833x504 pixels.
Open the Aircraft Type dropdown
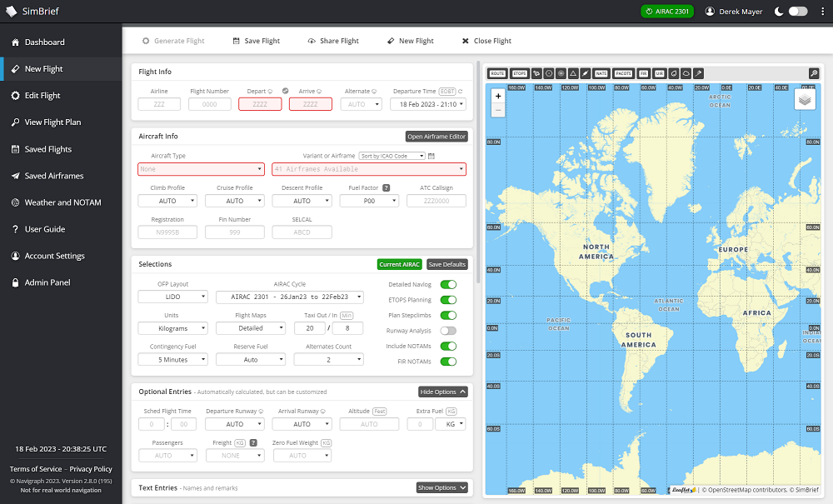201,169
